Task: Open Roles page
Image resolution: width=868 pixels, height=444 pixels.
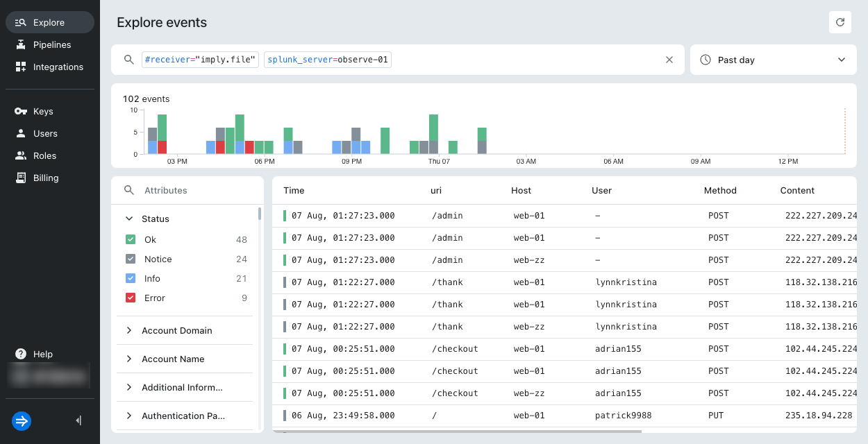Action: [x=50, y=155]
